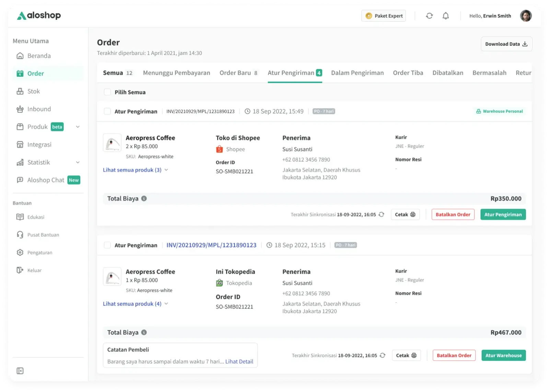Collapse the sidebar panel icon

click(x=20, y=371)
